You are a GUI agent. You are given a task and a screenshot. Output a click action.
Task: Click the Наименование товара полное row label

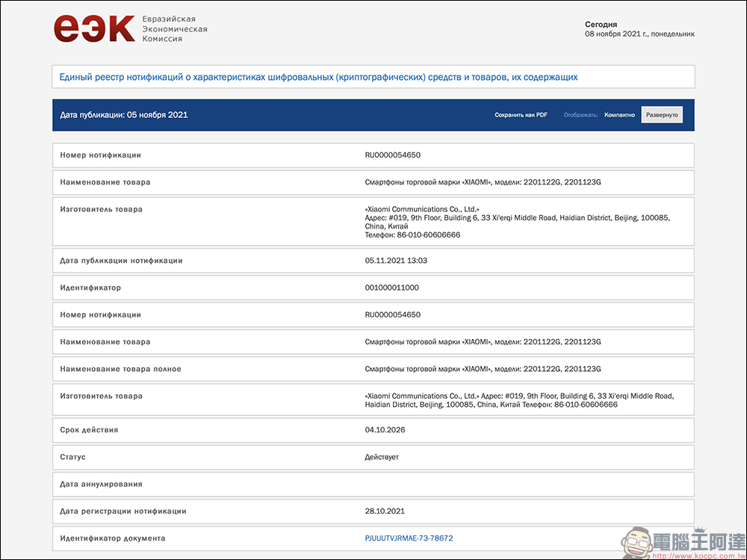click(120, 369)
